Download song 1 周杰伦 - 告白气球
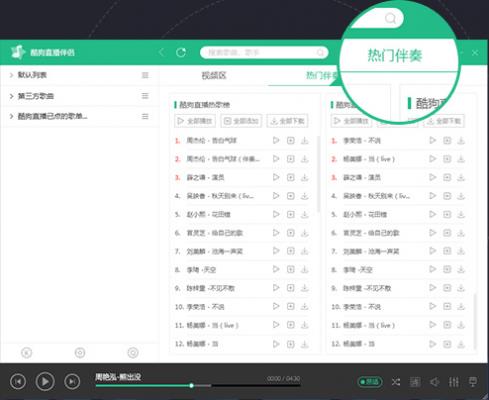The height and width of the screenshot is (400, 489). (x=305, y=141)
